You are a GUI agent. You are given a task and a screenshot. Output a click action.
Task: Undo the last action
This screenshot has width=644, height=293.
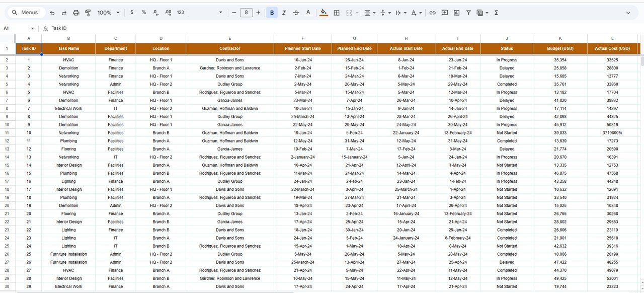[x=52, y=13]
